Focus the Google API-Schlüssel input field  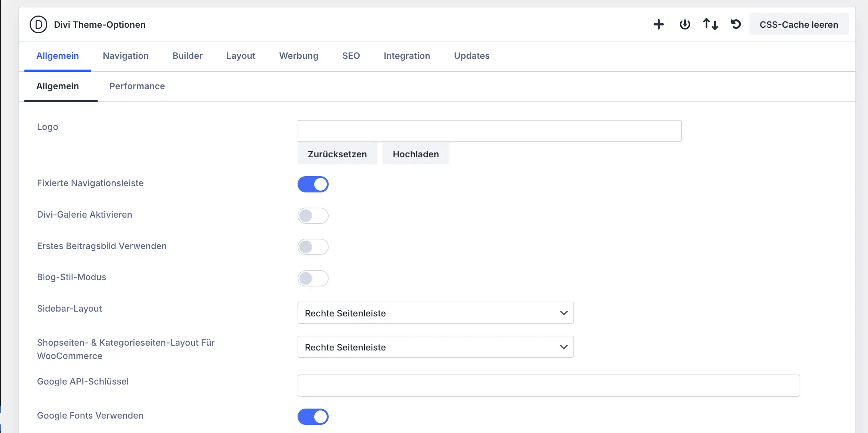[549, 386]
